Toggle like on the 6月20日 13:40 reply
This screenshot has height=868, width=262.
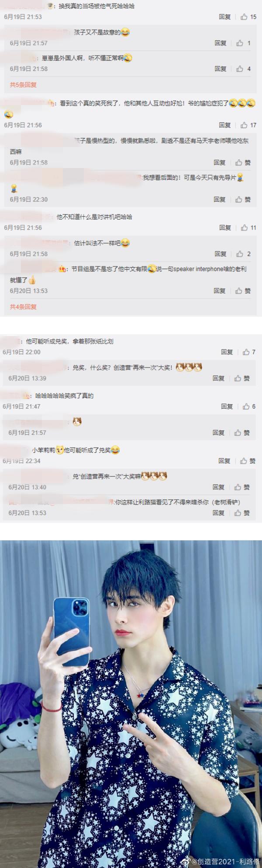[x=242, y=487]
